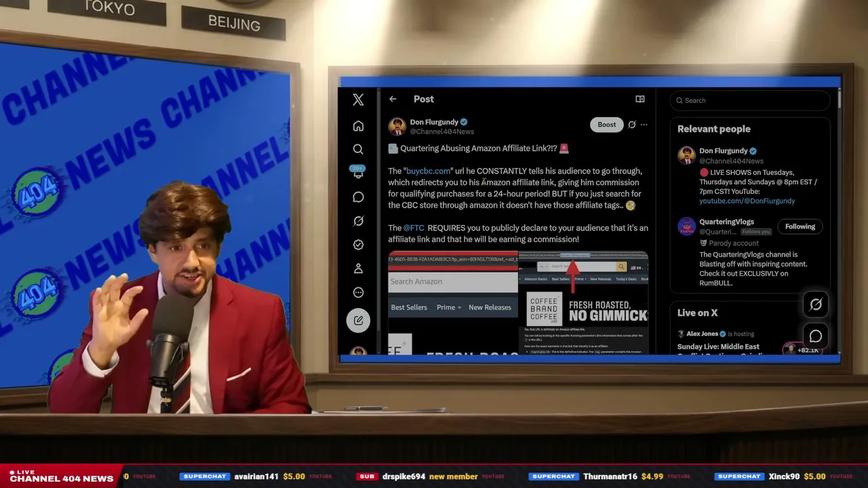The width and height of the screenshot is (868, 488).
Task: Click 'Quartering Abusing Amazon Affiliate Link' post text
Action: click(479, 148)
